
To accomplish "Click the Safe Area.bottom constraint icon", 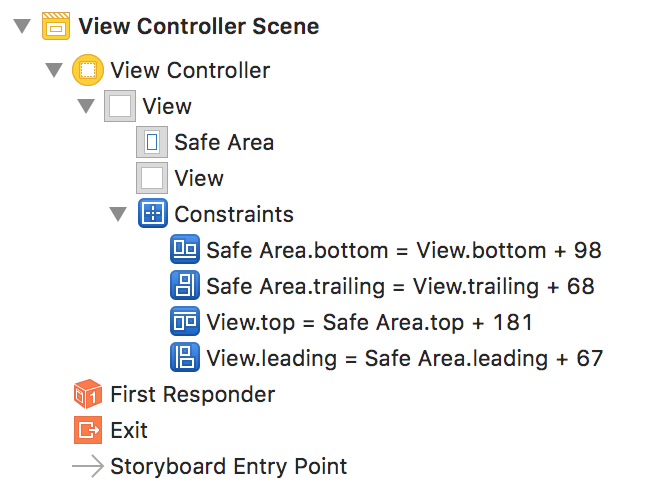I will [185, 249].
